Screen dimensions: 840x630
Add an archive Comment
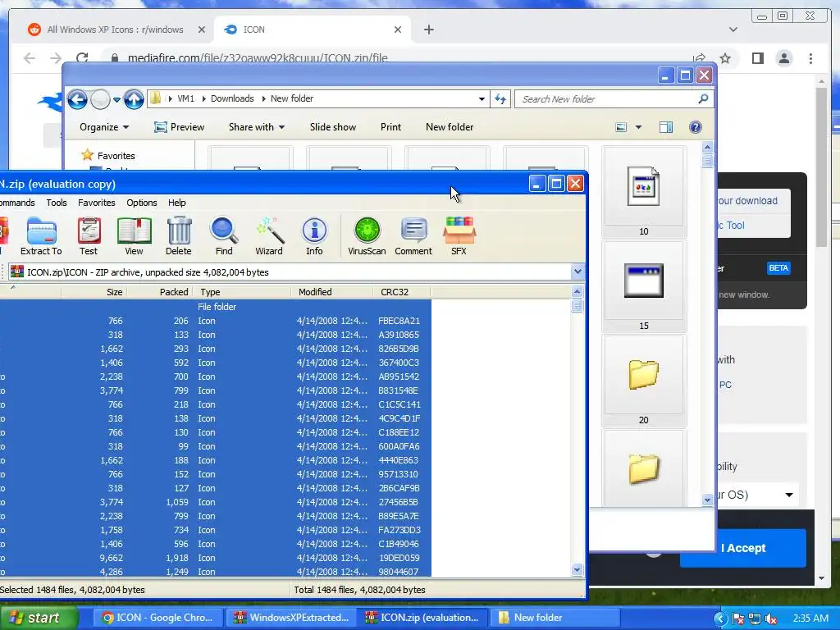413,235
